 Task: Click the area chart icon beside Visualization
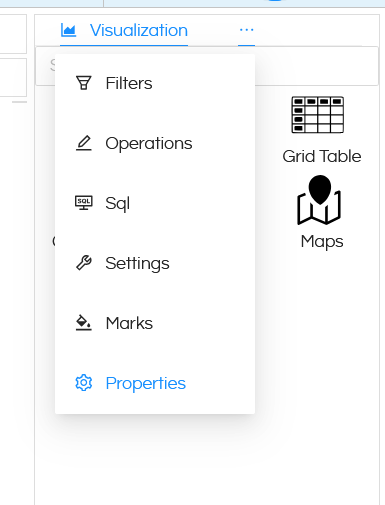(x=69, y=30)
